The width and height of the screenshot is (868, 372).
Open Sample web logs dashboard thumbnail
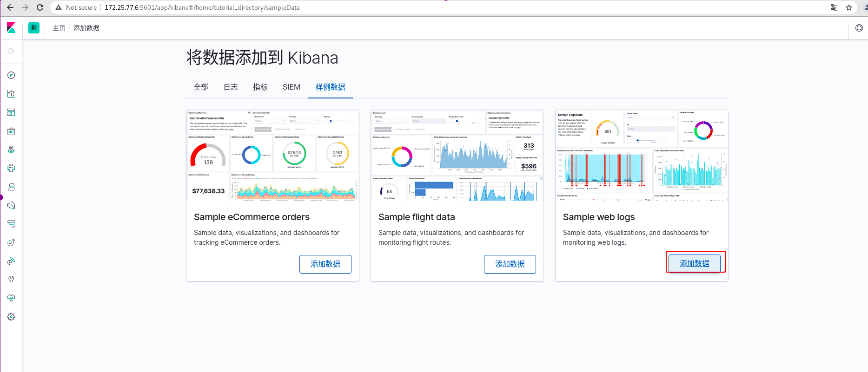(642, 155)
